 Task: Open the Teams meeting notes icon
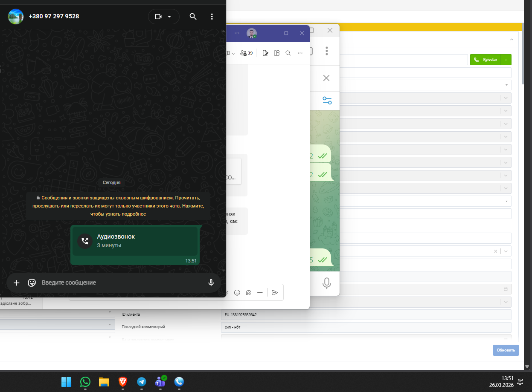265,53
